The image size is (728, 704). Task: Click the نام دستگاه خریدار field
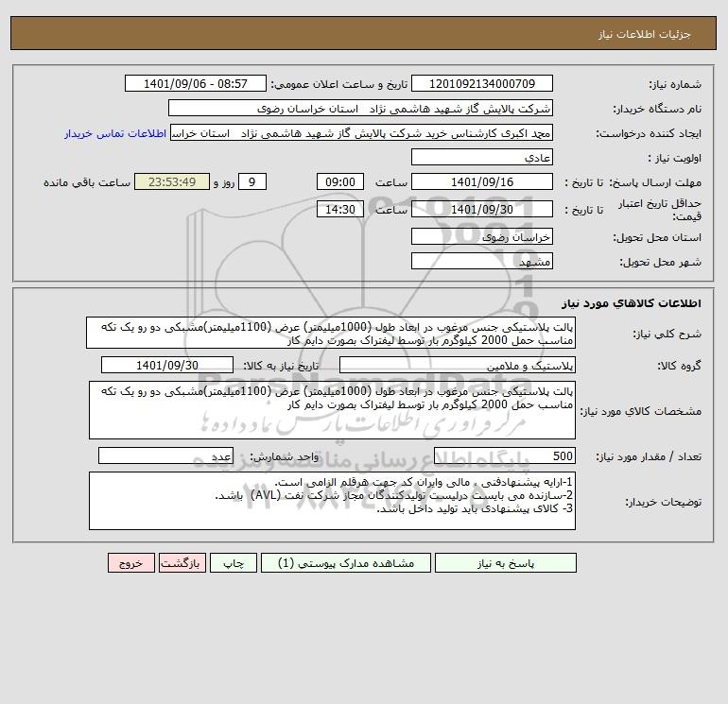pyautogui.click(x=360, y=108)
